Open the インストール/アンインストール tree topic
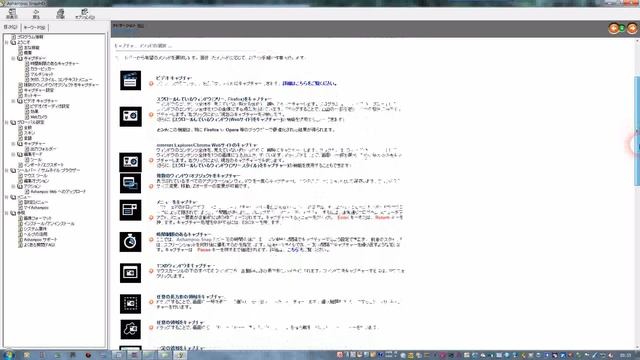 [x=49, y=223]
